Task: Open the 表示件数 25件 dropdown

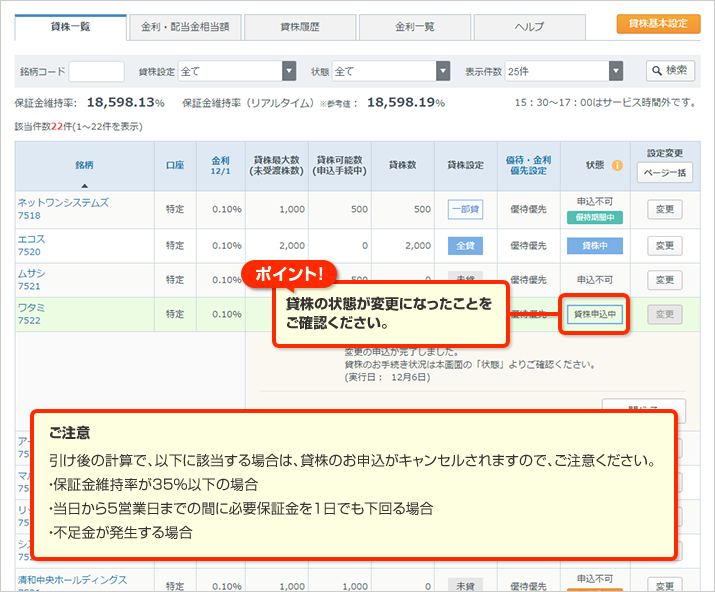Action: pyautogui.click(x=564, y=72)
